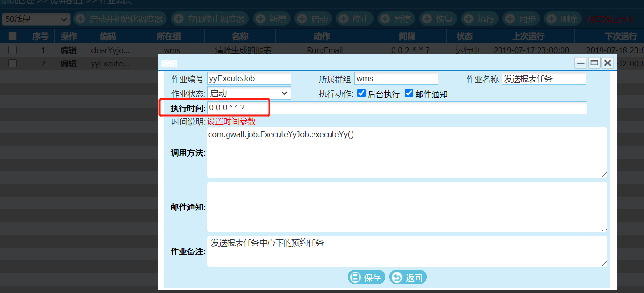Open the 作业状态 dropdown showing 启动

click(249, 93)
